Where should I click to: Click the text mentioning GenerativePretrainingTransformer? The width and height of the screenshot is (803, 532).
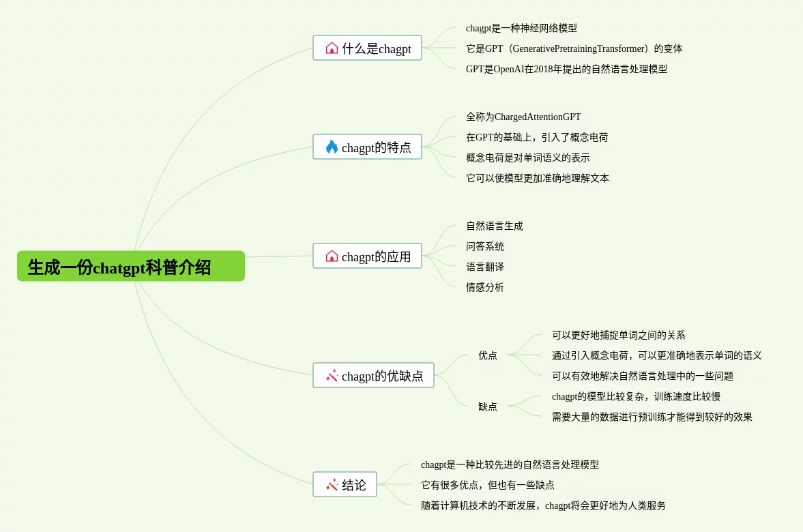pos(574,48)
